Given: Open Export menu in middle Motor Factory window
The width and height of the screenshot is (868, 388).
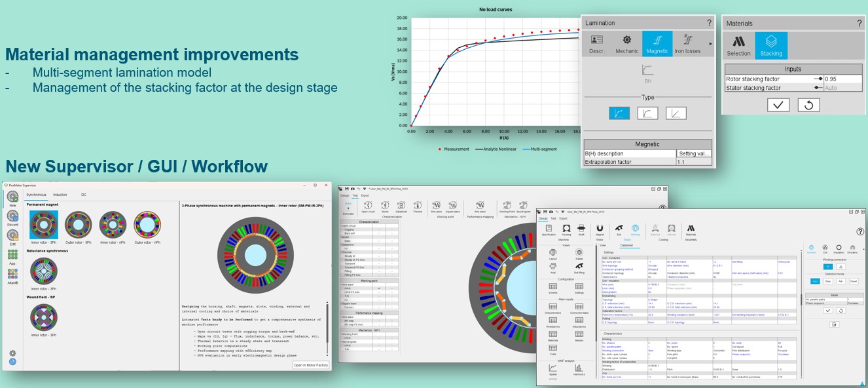Looking at the screenshot, I should [x=365, y=195].
